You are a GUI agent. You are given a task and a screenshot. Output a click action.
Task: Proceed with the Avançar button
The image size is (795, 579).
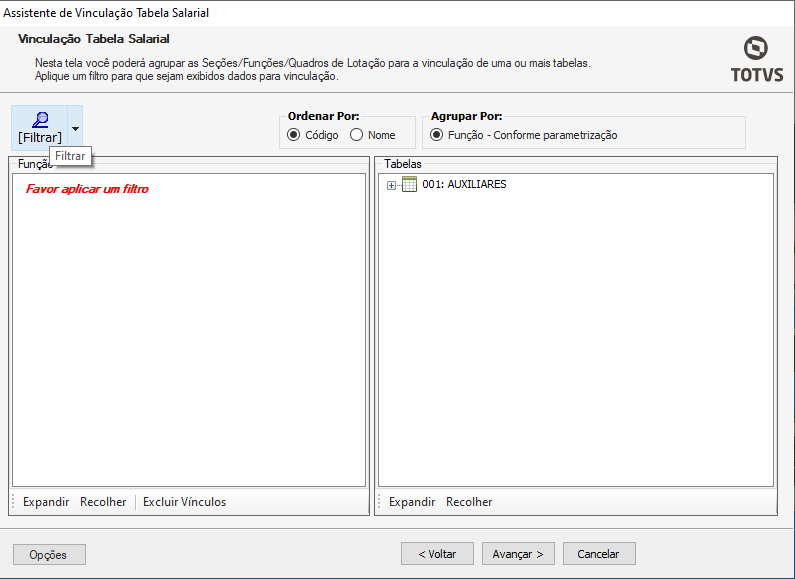[x=518, y=554]
